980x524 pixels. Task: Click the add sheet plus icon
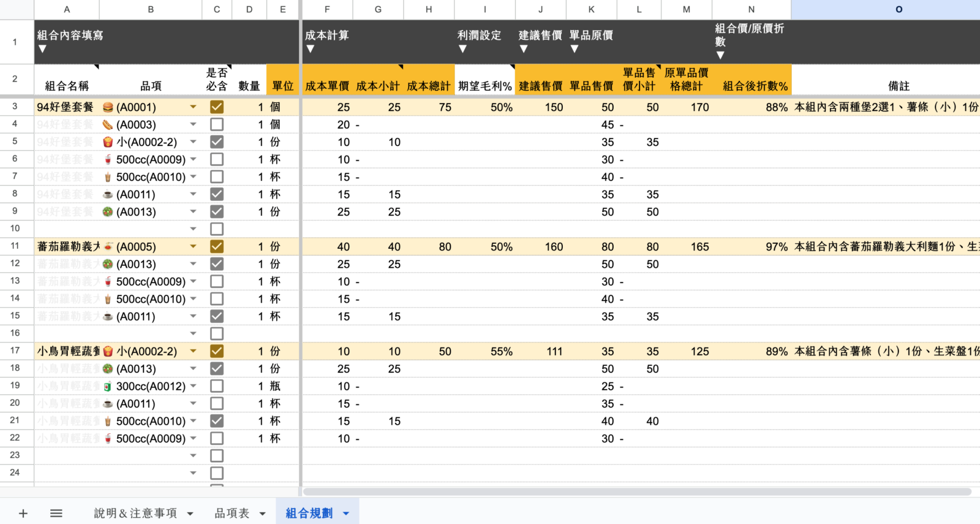pos(23,514)
